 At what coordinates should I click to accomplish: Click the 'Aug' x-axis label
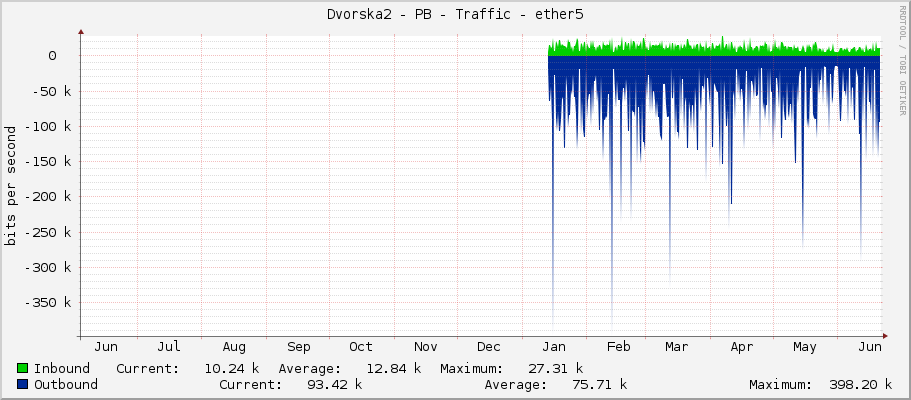(234, 347)
